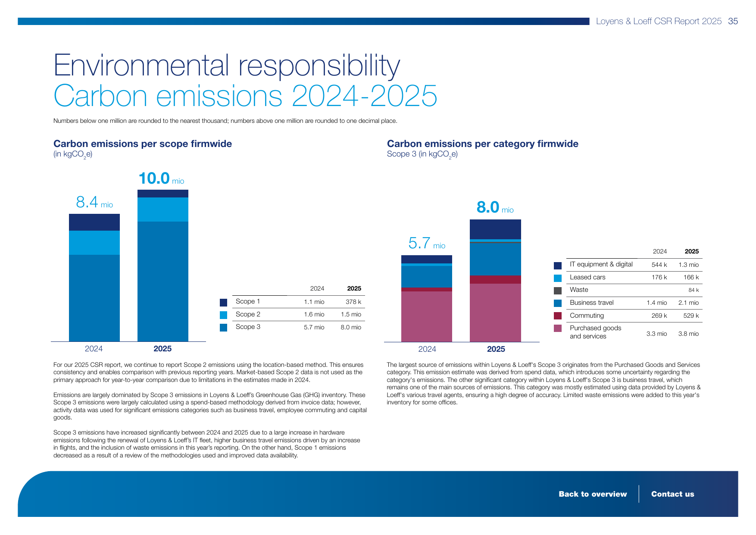Click the 2025 Scope 3 bar segment in scope chart

(163, 282)
